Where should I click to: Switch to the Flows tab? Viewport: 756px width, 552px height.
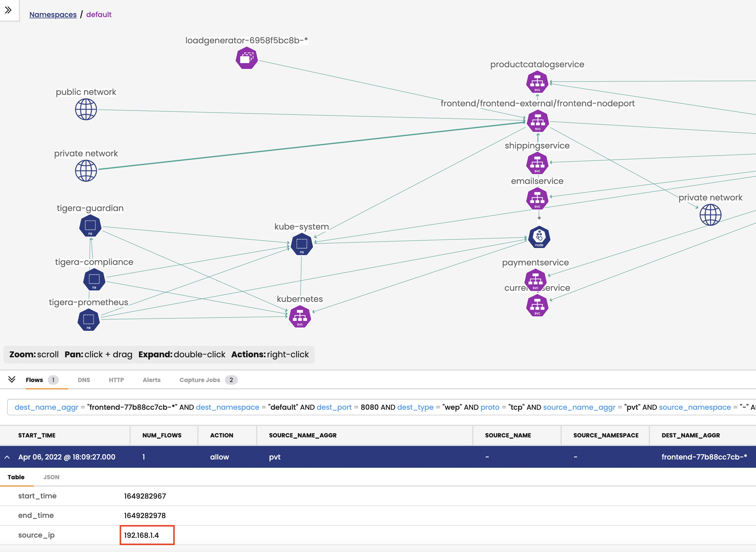pos(42,380)
